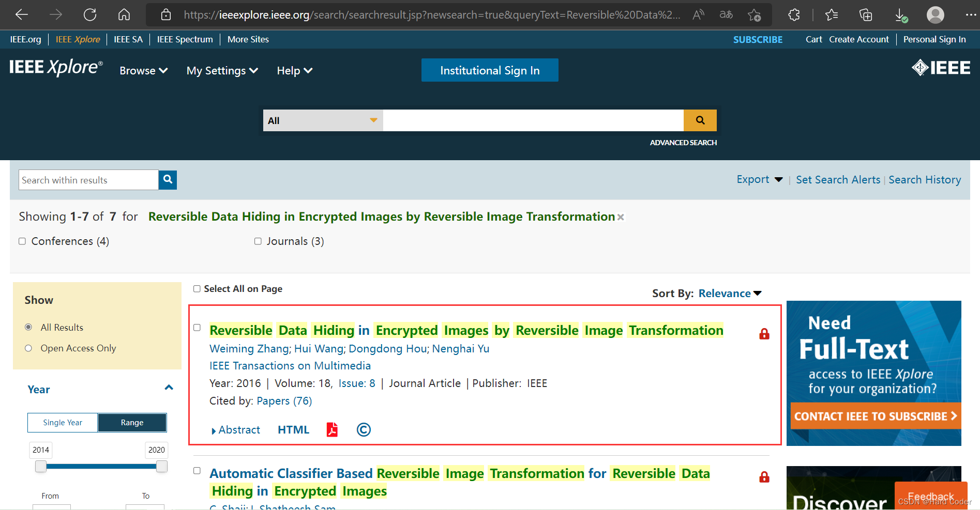Open the All search category dropdown
980x510 pixels.
323,120
